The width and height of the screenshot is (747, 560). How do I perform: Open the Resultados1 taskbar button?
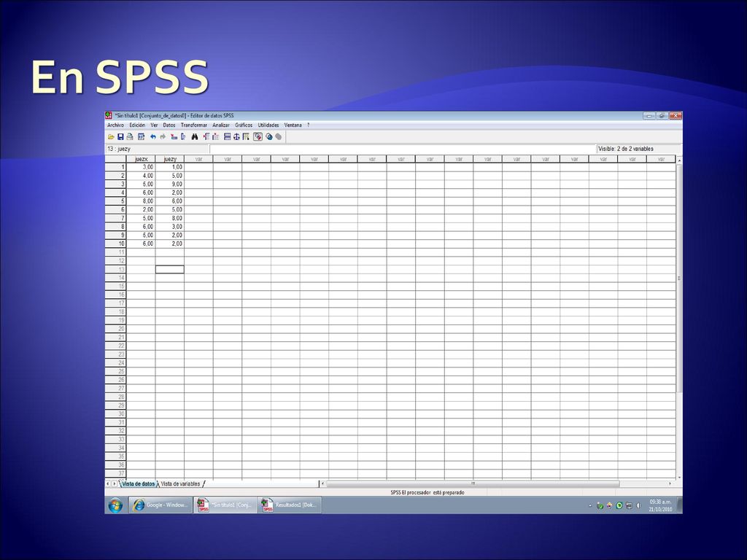pos(290,505)
